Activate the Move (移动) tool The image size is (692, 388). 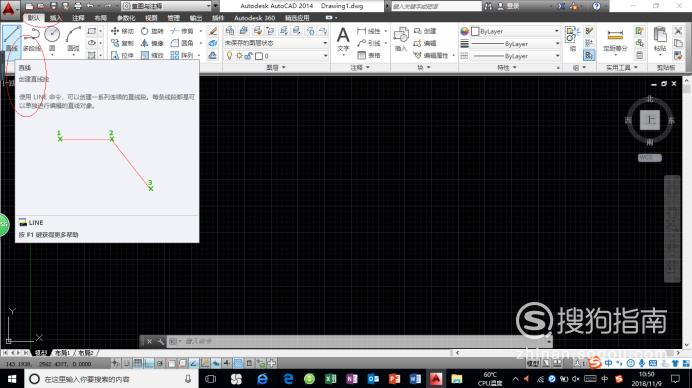pos(122,31)
